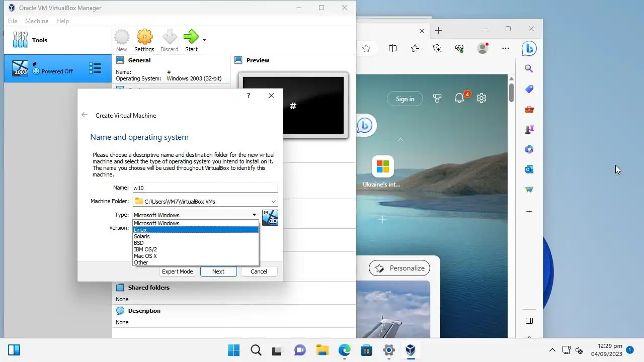
Task: Expand the Machine Folder dropdown
Action: pyautogui.click(x=274, y=202)
